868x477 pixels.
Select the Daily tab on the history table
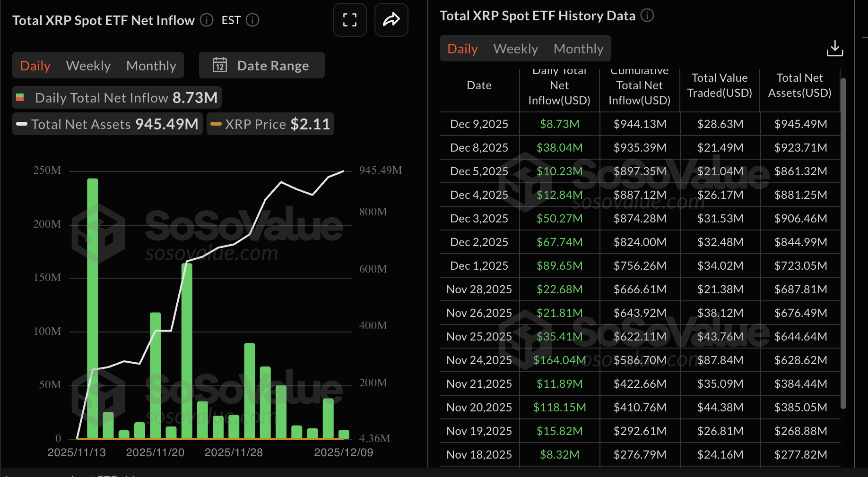(x=462, y=48)
